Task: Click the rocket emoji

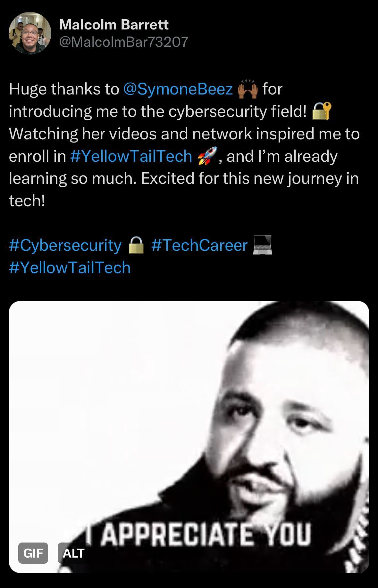Action: coord(207,156)
